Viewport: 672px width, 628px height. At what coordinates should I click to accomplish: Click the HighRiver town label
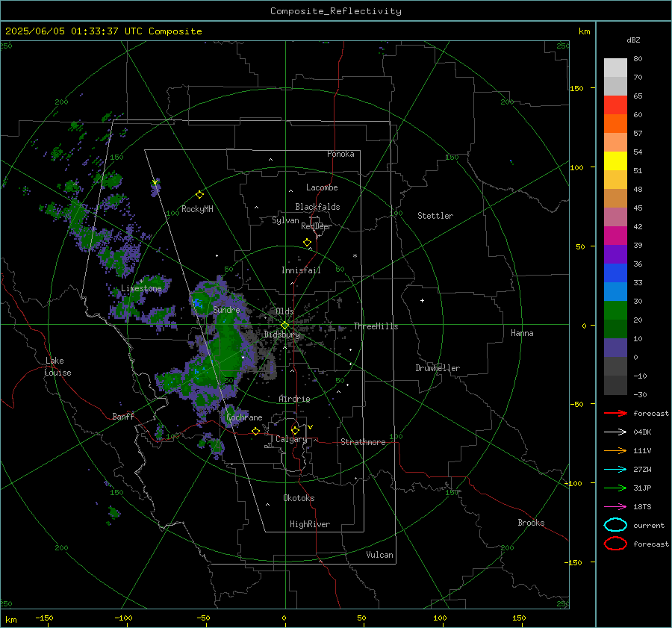[x=310, y=524]
